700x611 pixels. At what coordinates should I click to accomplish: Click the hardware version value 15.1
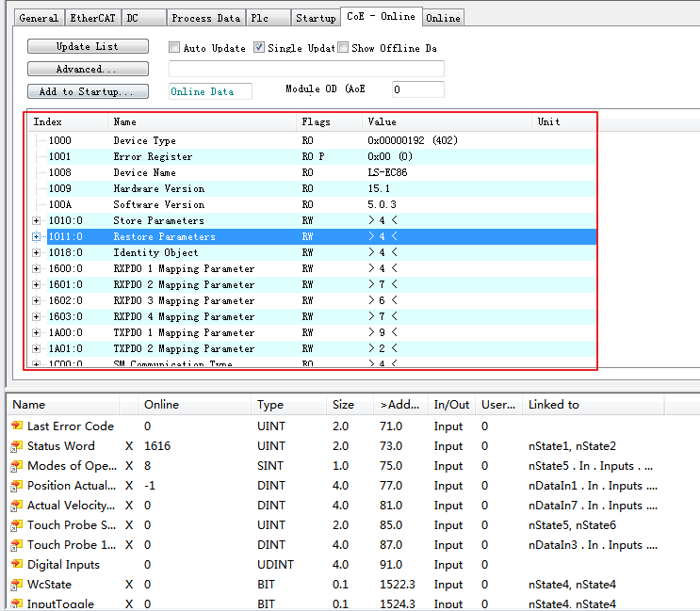tap(379, 188)
